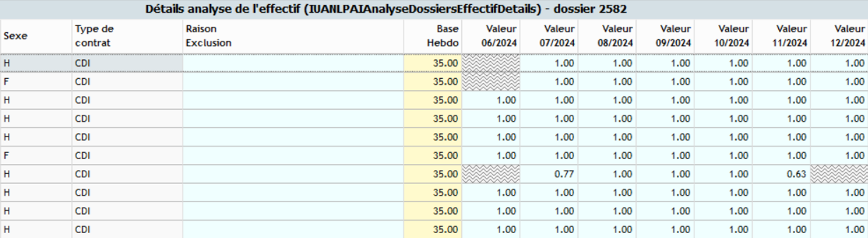Select the second row's Sexe cell F
868x238 pixels.
point(36,81)
